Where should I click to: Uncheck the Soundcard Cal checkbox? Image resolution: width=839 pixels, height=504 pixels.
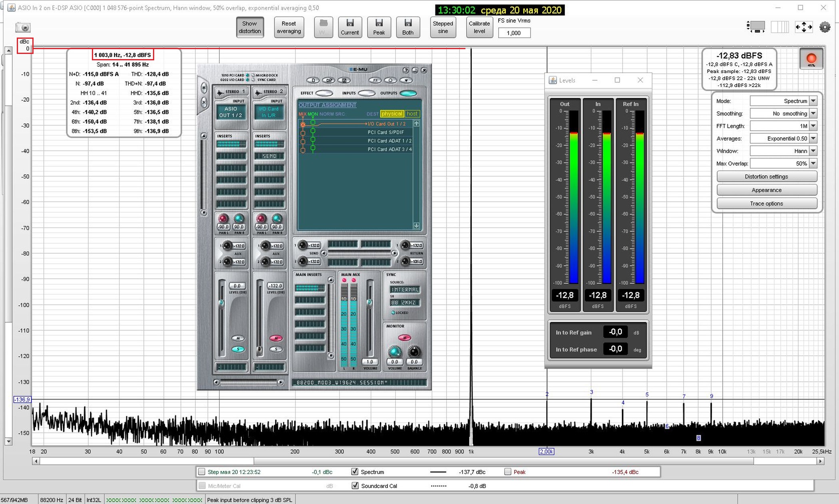pos(355,486)
